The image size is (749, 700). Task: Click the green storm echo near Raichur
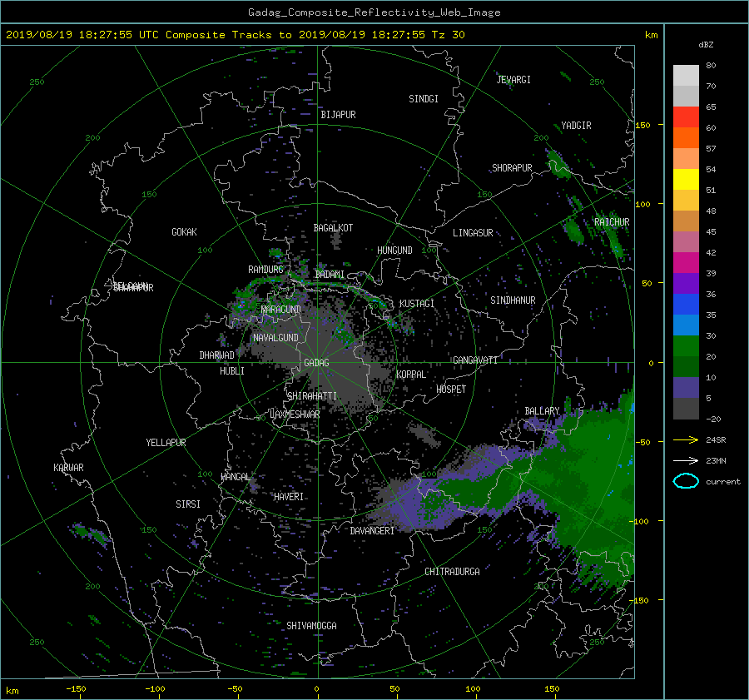point(573,230)
